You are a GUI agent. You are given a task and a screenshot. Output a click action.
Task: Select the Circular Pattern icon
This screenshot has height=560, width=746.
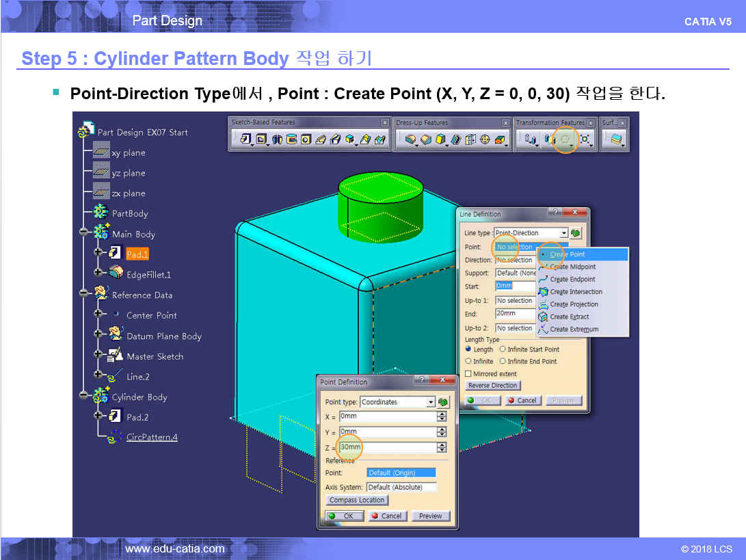coord(565,139)
